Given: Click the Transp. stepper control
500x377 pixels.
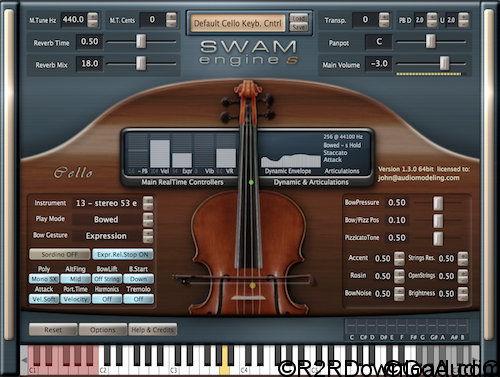Looking at the screenshot, I should point(384,20).
